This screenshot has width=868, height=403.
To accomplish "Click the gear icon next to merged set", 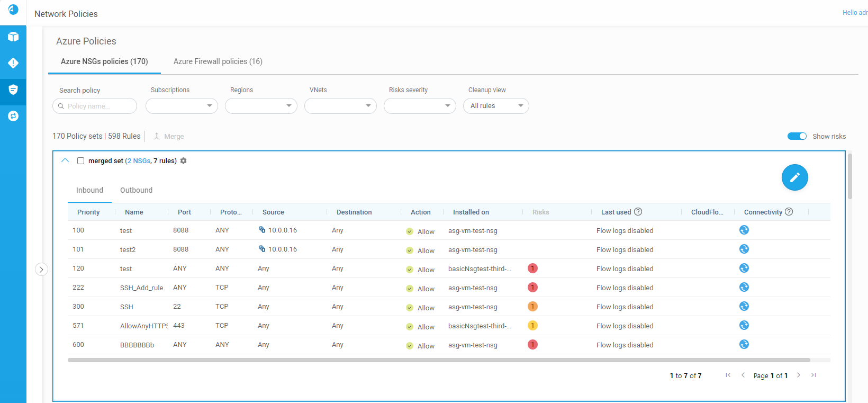I will pyautogui.click(x=184, y=161).
